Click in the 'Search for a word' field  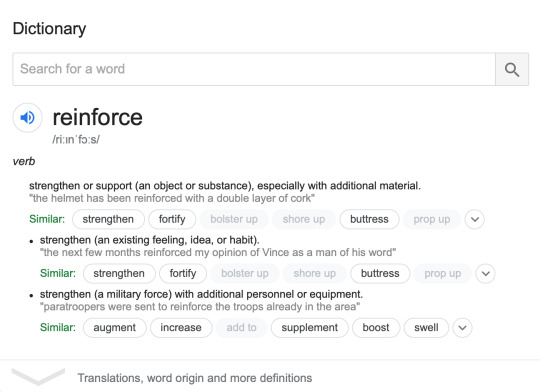tap(254, 69)
